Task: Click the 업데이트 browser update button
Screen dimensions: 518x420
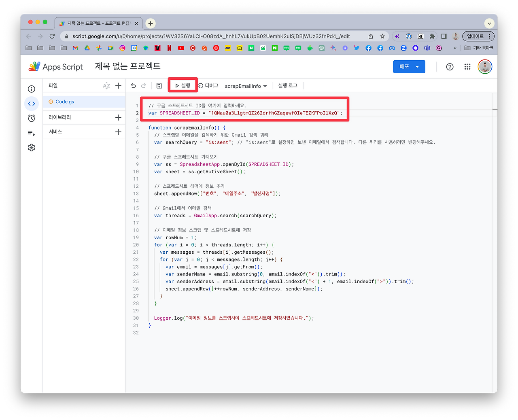Action: [478, 36]
